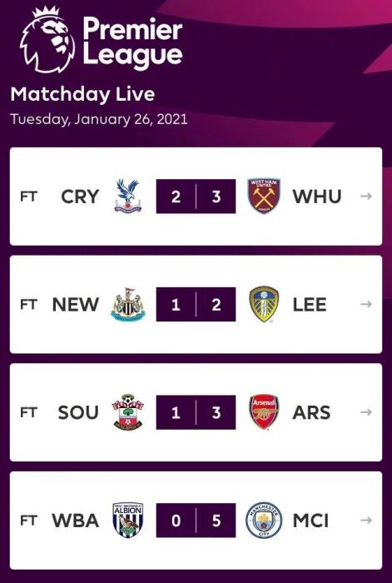The height and width of the screenshot is (583, 392).
Task: Open the WBA vs MCI match arrow
Action: (366, 521)
